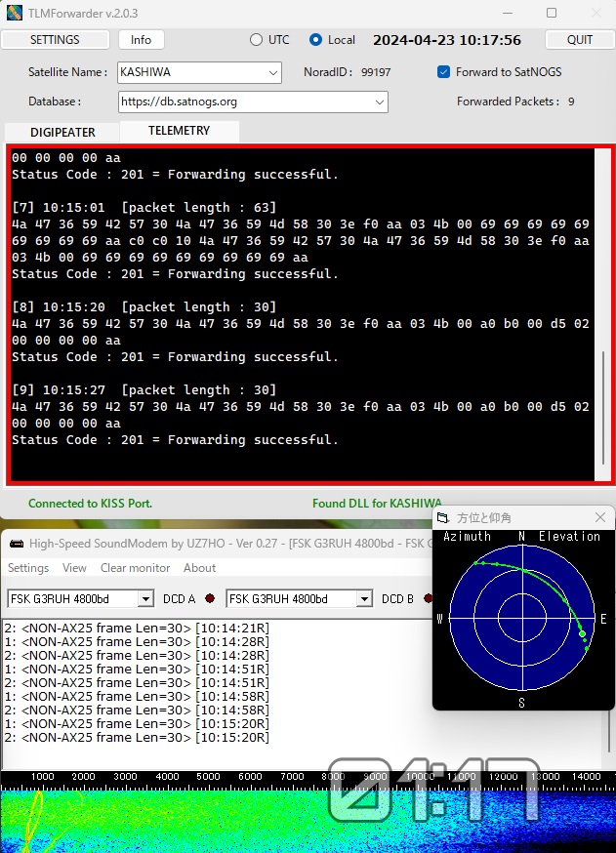Minimize the TLMForwarder window
Viewport: 616px width, 853px height.
507,13
